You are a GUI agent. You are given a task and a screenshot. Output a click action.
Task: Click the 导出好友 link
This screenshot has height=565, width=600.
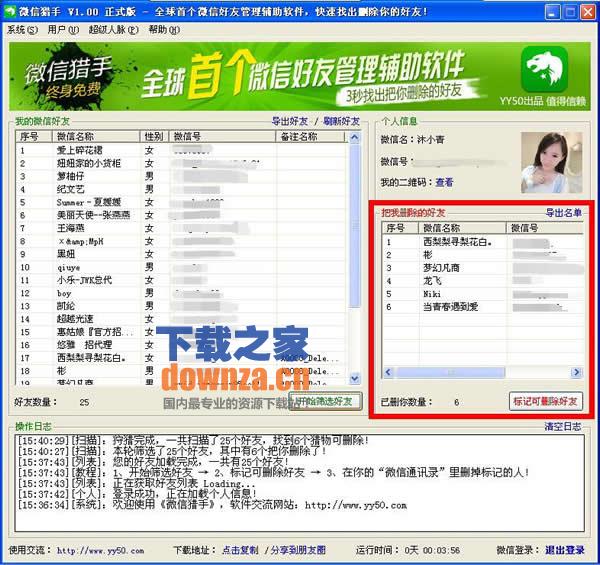pyautogui.click(x=290, y=121)
